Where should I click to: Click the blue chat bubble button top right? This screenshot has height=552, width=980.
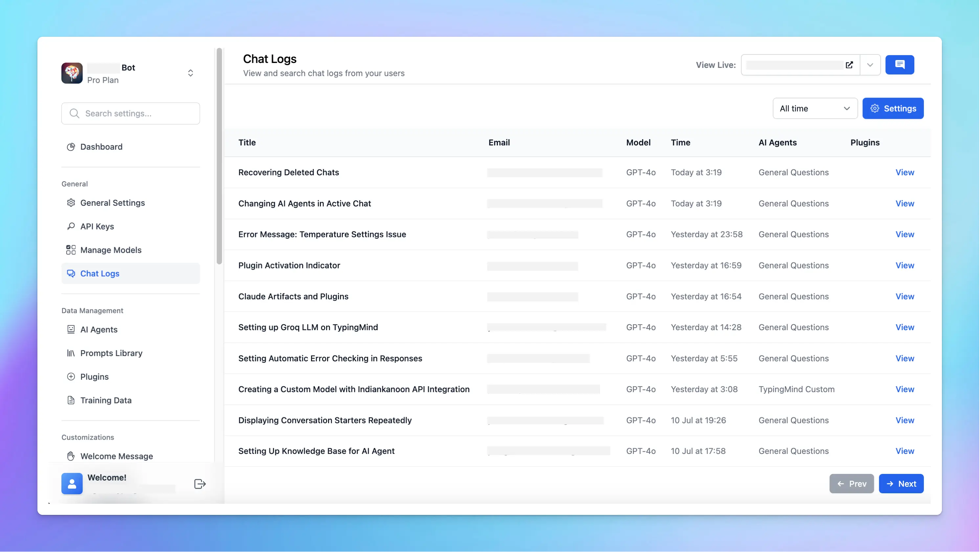(900, 65)
